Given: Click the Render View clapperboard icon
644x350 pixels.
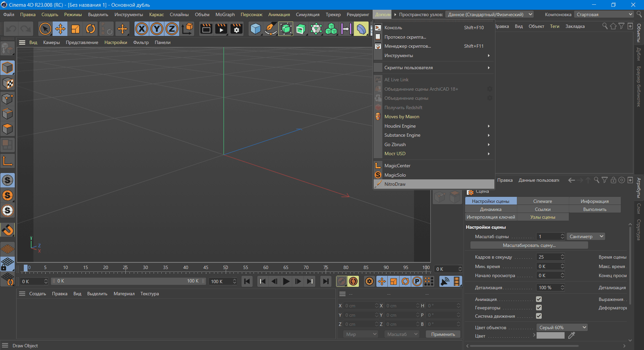Looking at the screenshot, I should (x=206, y=29).
